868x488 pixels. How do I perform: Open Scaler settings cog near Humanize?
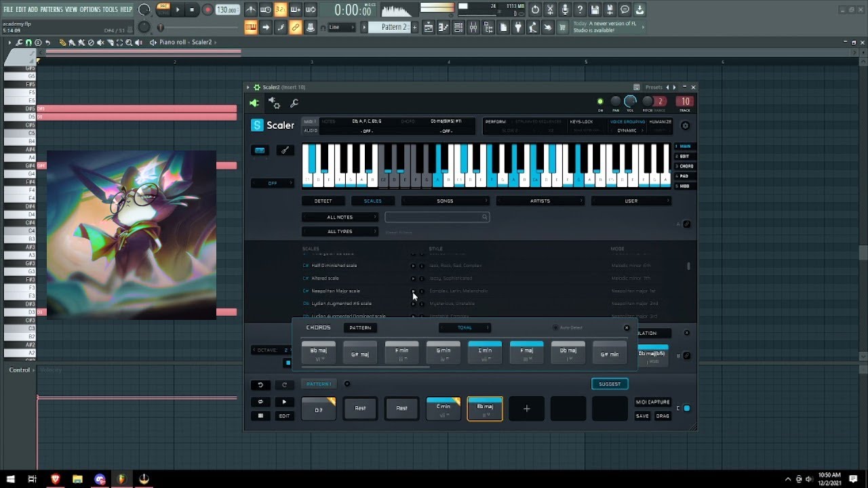pyautogui.click(x=685, y=126)
